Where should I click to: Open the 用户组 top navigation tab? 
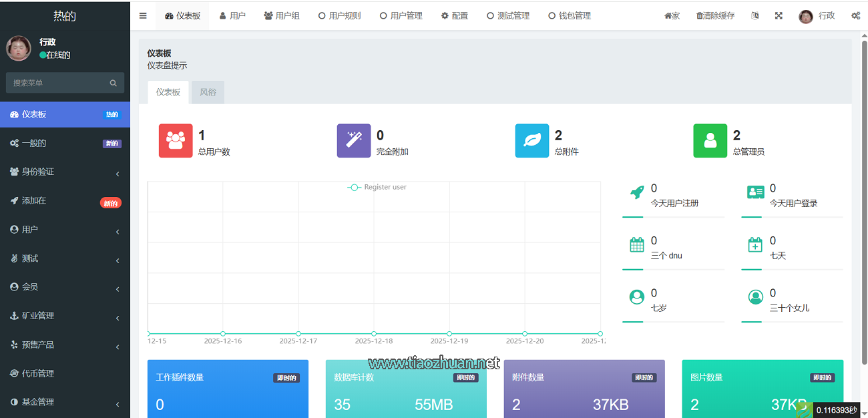(x=282, y=16)
